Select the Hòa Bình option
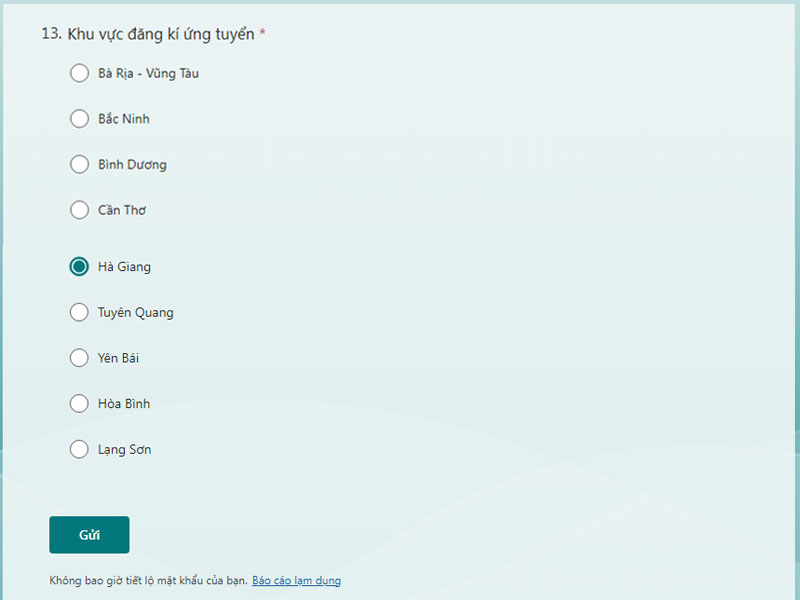Viewport: 800px width, 600px height. (x=79, y=403)
